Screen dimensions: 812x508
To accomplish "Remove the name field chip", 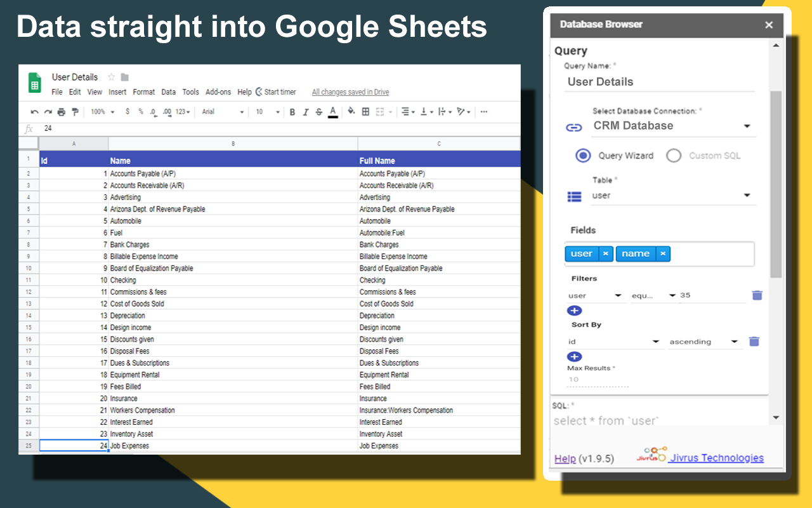I will pos(662,253).
